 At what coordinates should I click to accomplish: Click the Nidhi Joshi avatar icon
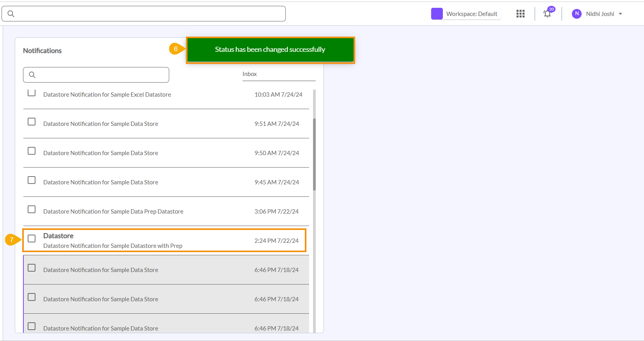point(577,14)
